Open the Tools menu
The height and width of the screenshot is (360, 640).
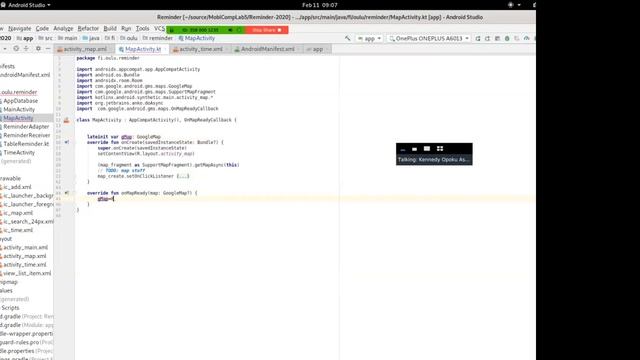[142, 29]
